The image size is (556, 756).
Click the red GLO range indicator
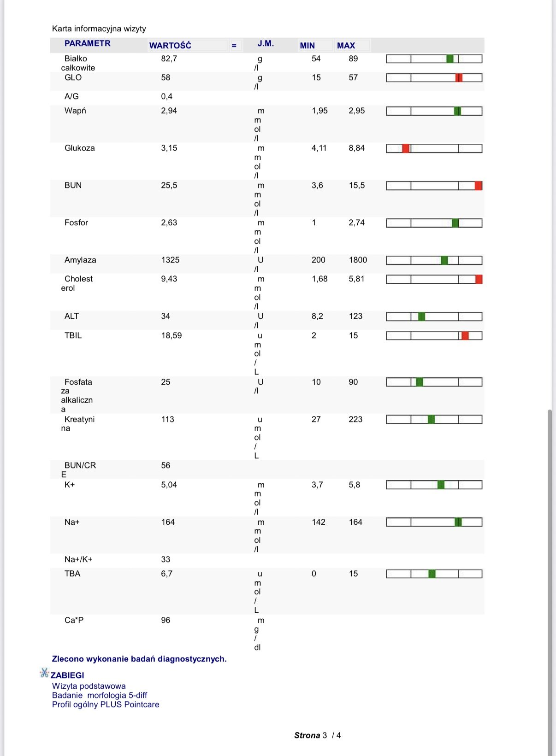[x=459, y=77]
